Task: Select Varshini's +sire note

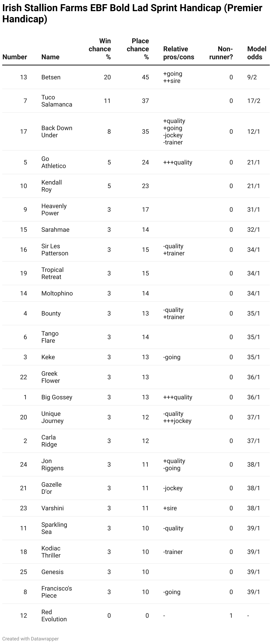Action: click(x=170, y=508)
